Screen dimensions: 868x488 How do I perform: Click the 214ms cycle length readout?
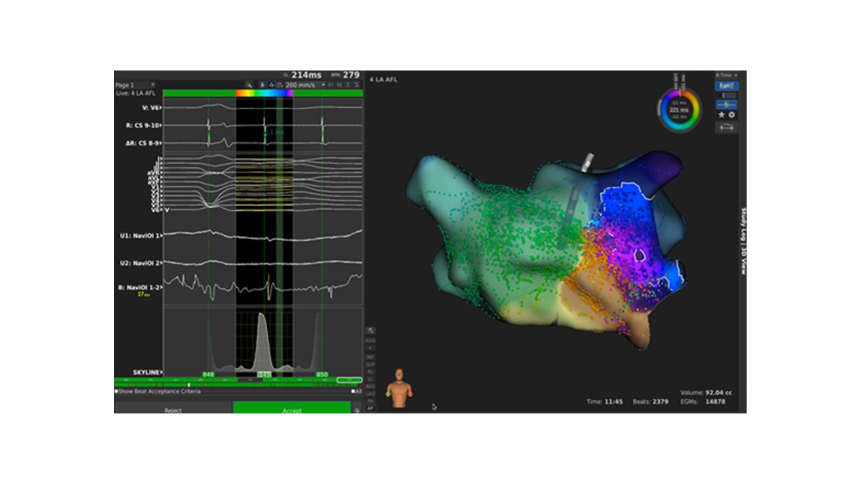(x=307, y=75)
